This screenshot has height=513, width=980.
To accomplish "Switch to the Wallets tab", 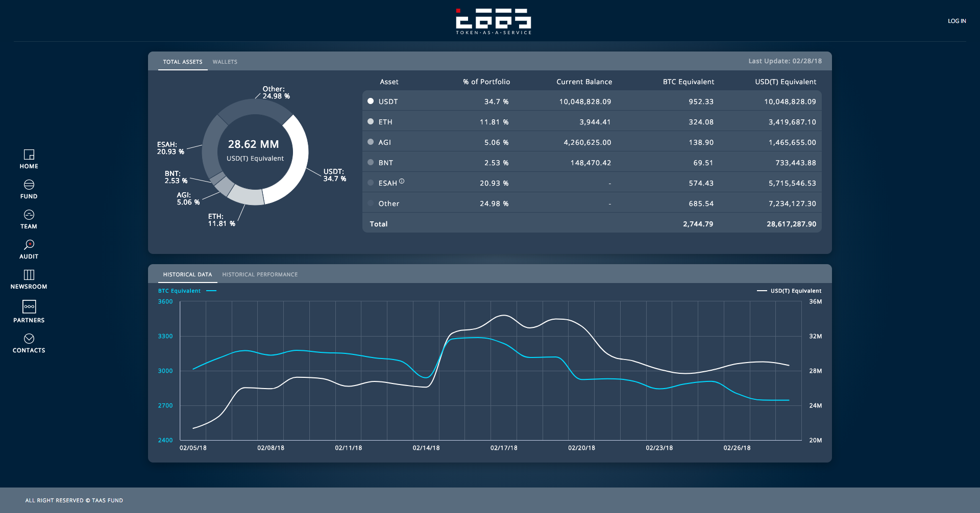I will pyautogui.click(x=225, y=62).
